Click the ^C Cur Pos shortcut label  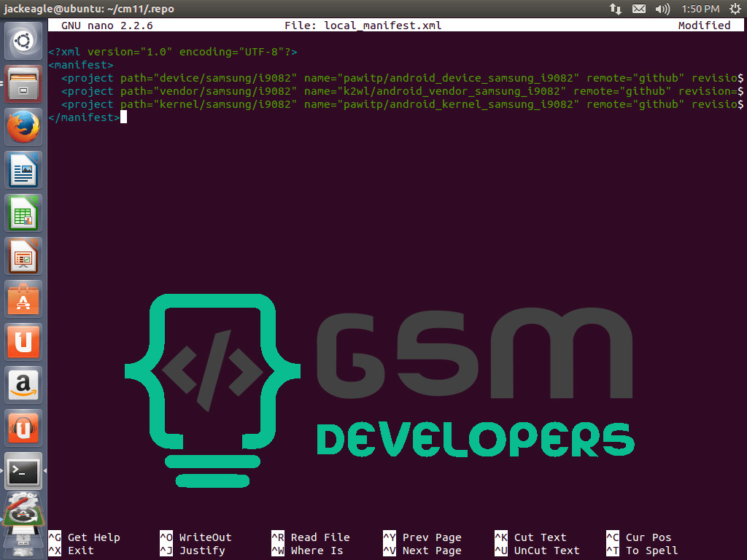638,537
